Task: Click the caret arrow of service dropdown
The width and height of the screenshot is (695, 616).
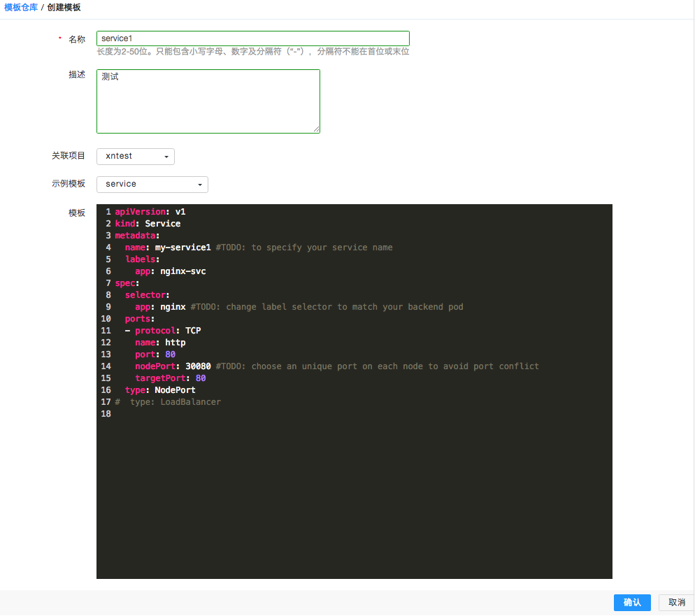Action: click(x=199, y=185)
